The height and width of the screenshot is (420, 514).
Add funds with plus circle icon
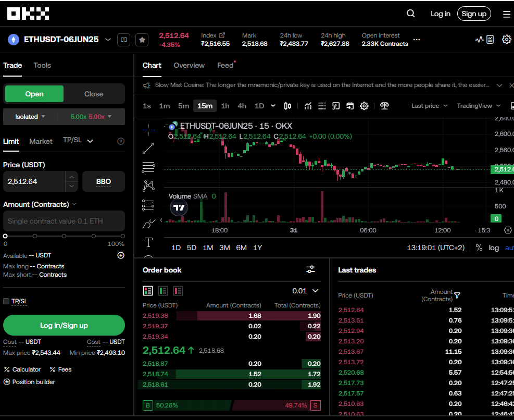(121, 255)
